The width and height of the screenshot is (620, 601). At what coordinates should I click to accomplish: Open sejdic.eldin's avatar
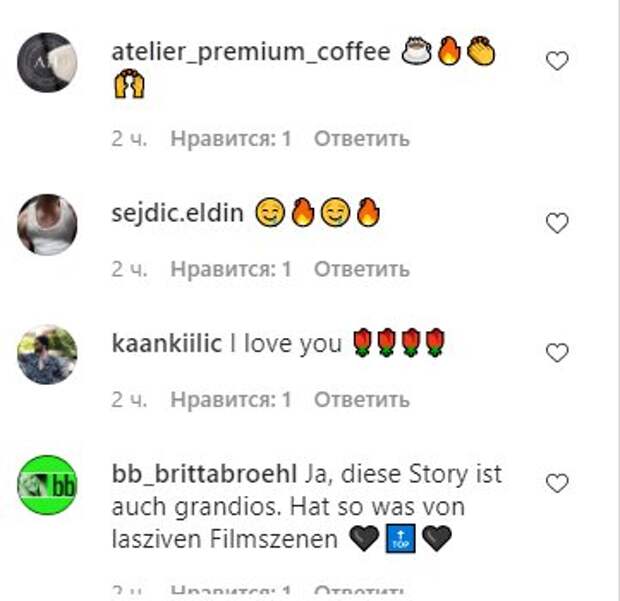pos(47,224)
